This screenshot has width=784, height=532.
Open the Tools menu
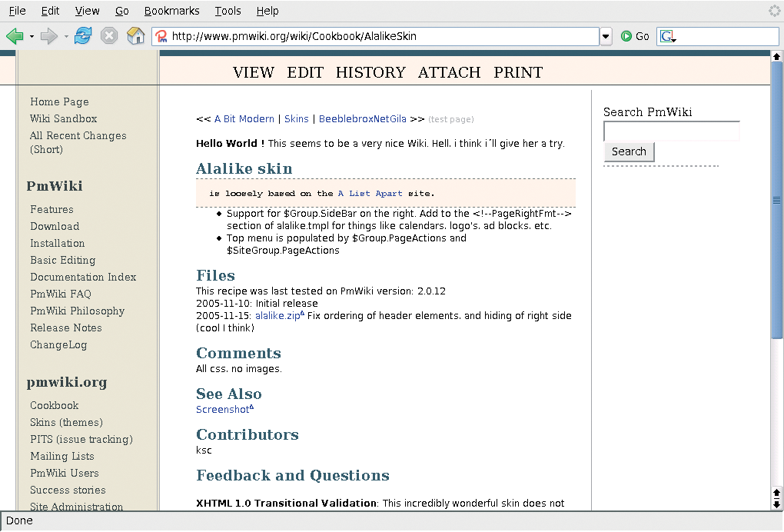(228, 11)
